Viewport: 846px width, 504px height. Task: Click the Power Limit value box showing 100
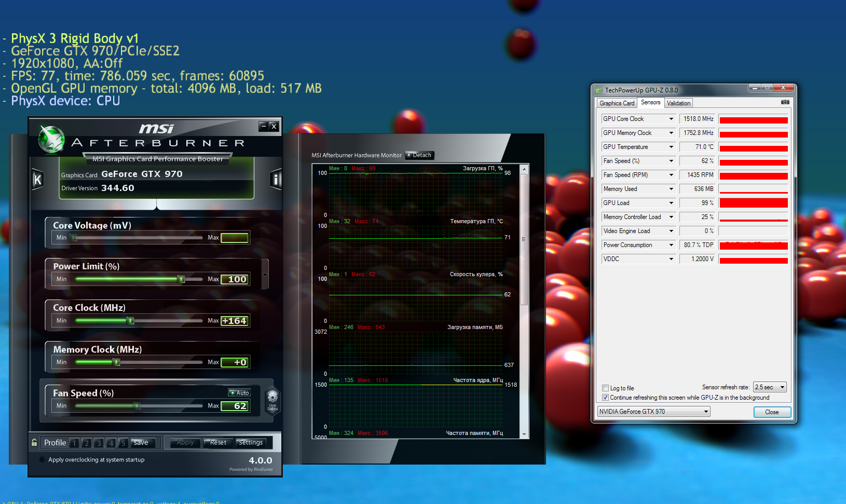(235, 279)
